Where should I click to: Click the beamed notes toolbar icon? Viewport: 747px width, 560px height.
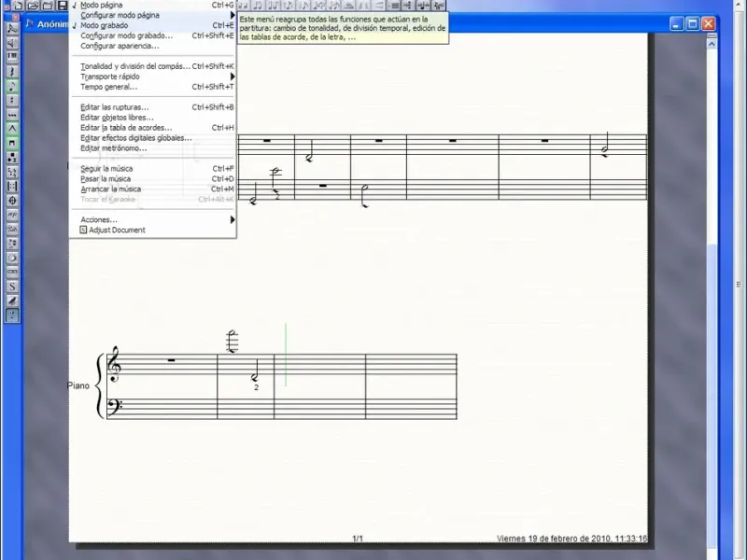pos(258,6)
